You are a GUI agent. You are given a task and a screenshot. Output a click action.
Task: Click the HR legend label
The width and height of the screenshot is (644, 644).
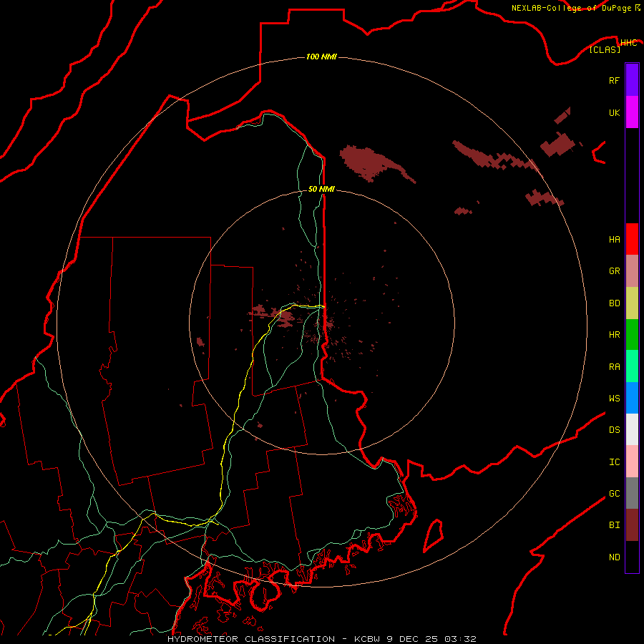(614, 335)
